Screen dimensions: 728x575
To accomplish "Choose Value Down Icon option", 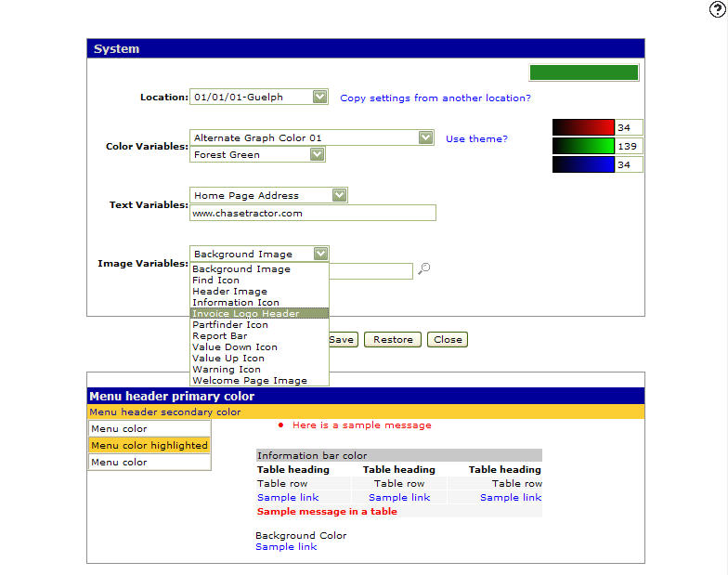I will coord(260,347).
